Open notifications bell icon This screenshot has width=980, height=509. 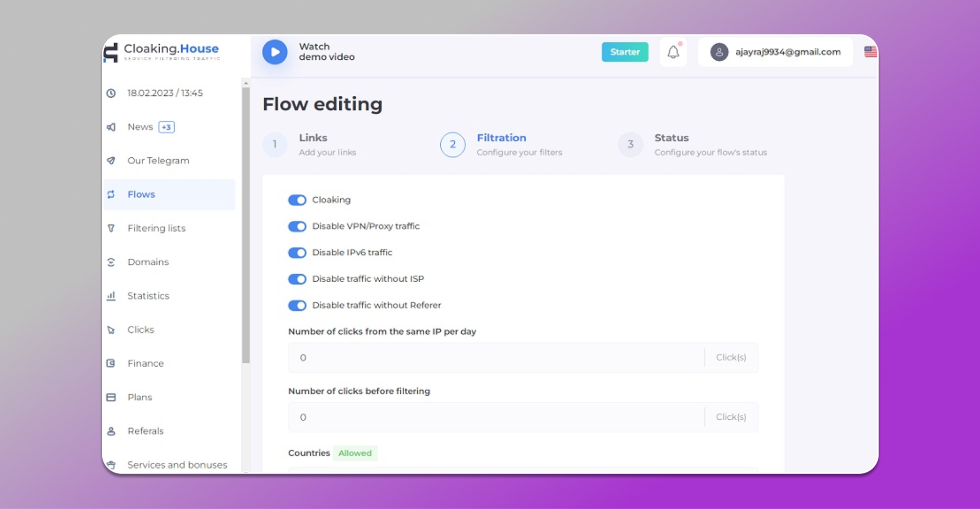(673, 52)
